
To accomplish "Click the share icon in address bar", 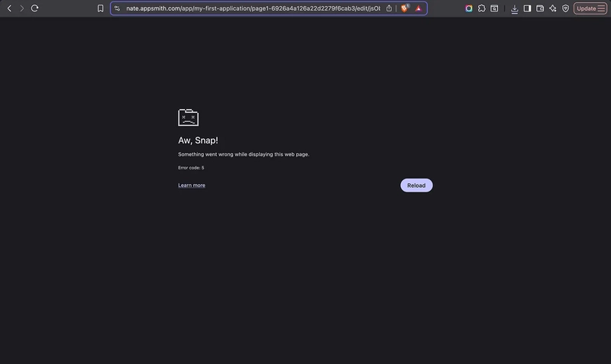I will click(x=390, y=8).
